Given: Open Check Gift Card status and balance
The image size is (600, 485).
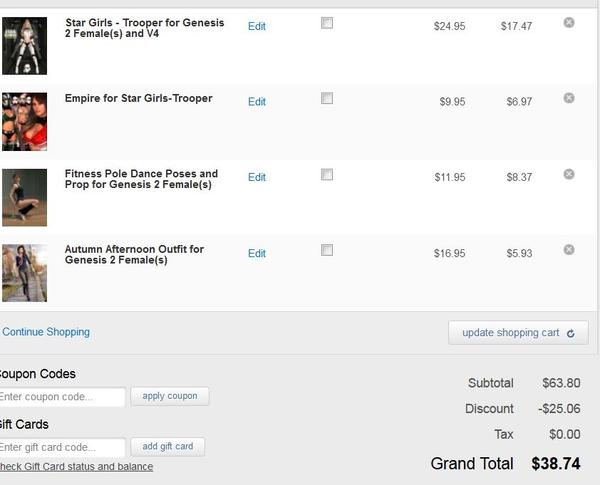Looking at the screenshot, I should point(76,467).
